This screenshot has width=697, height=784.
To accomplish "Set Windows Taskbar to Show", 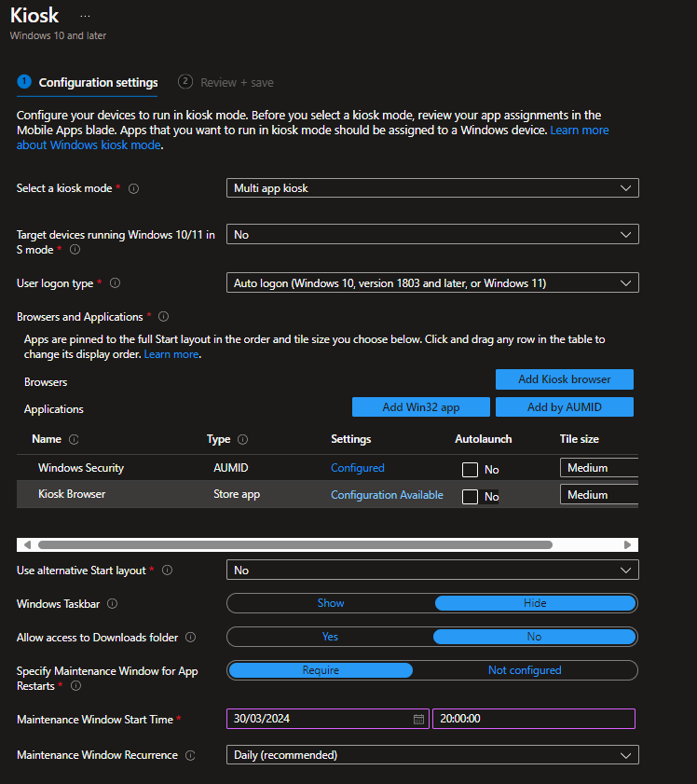I will tap(331, 603).
